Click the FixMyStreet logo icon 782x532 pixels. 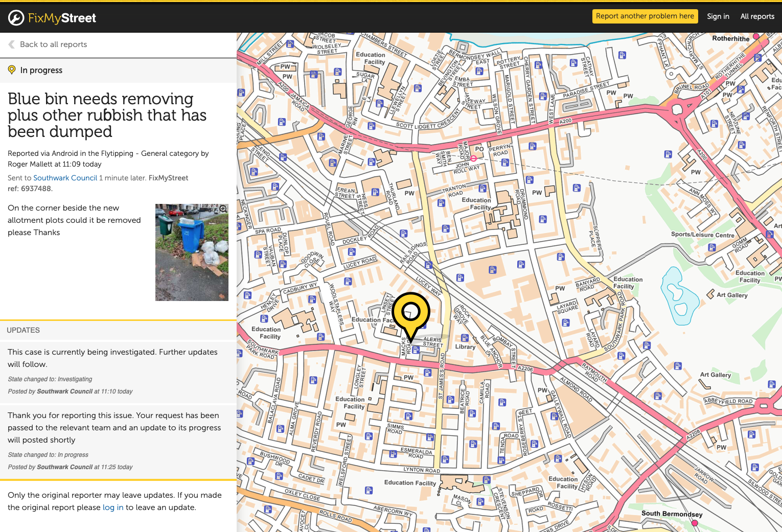[x=16, y=18]
